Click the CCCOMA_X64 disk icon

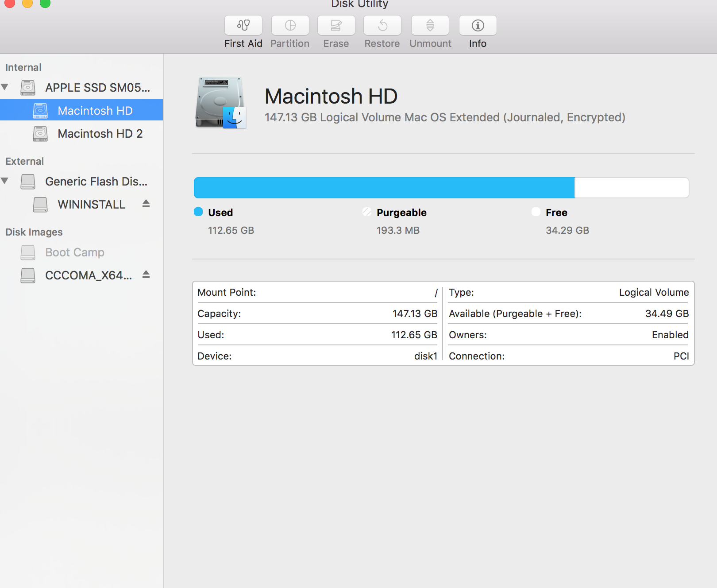point(28,275)
